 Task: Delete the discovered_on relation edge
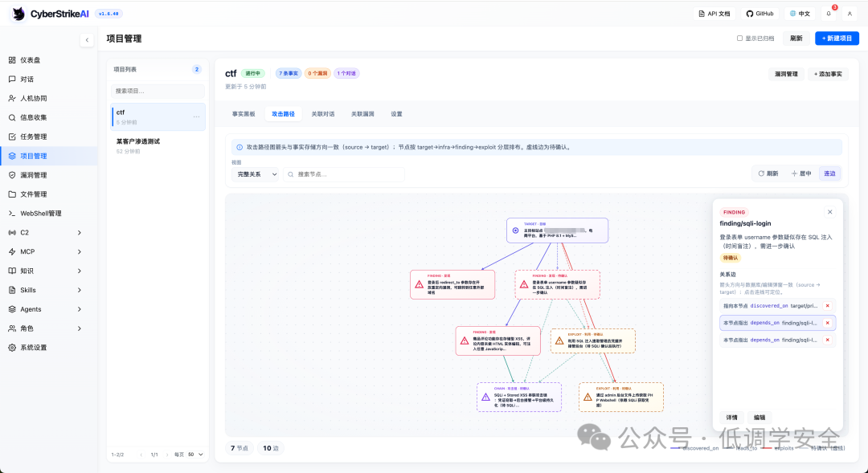click(828, 306)
